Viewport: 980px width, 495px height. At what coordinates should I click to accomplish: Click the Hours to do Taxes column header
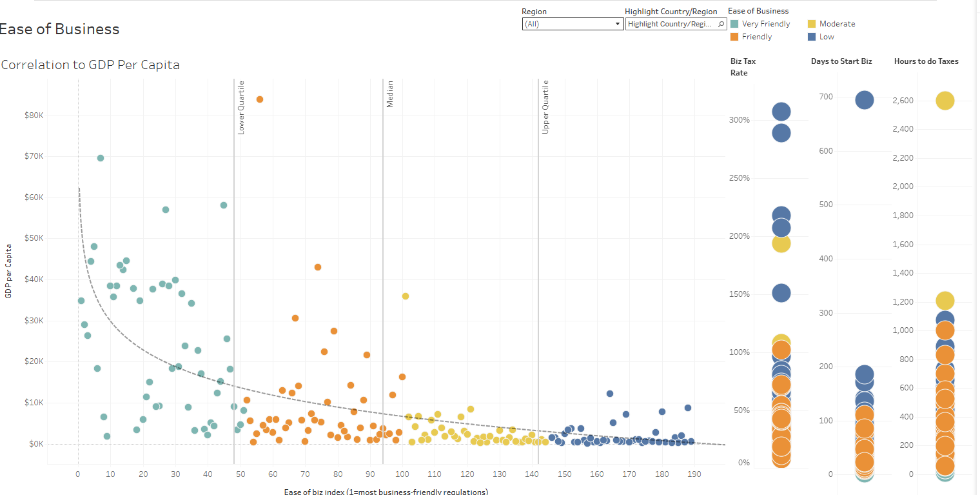click(926, 61)
